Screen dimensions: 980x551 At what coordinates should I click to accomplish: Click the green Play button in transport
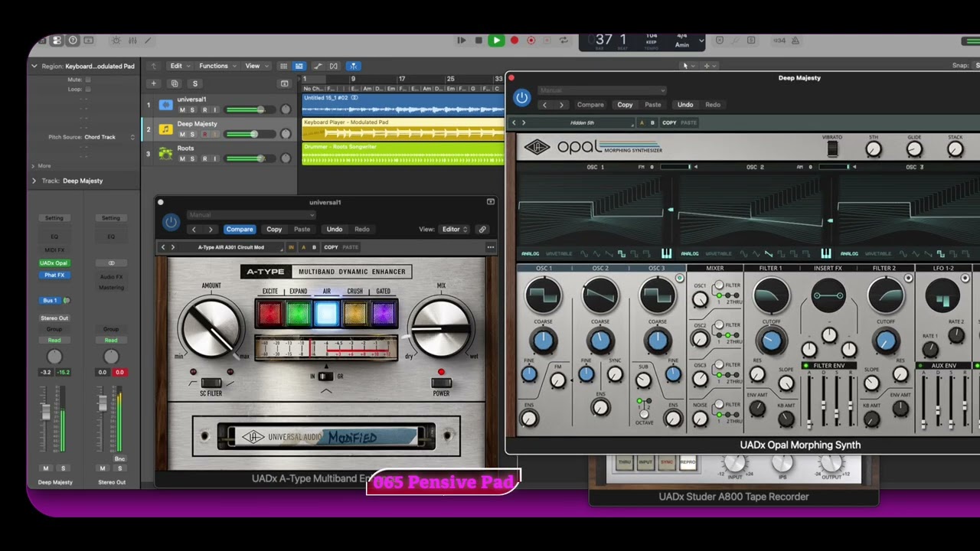pyautogui.click(x=496, y=41)
